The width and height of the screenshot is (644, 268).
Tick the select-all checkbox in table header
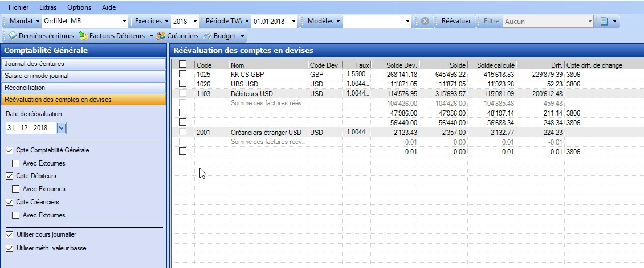point(182,65)
